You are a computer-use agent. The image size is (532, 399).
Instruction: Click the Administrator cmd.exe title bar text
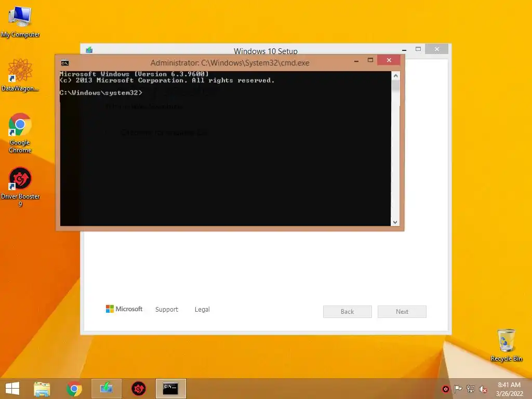click(230, 63)
